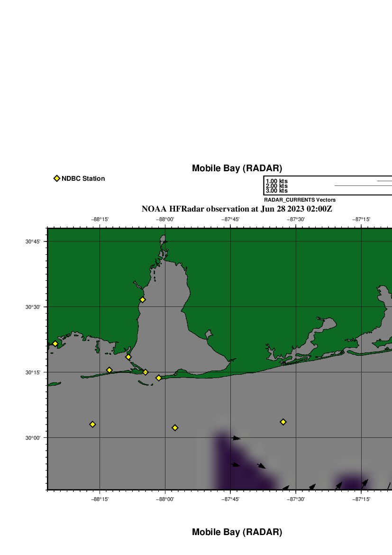The image size is (392, 555).
Task: Click the lower "Mobile Bay (RADAR)" title
Action: pos(237,532)
